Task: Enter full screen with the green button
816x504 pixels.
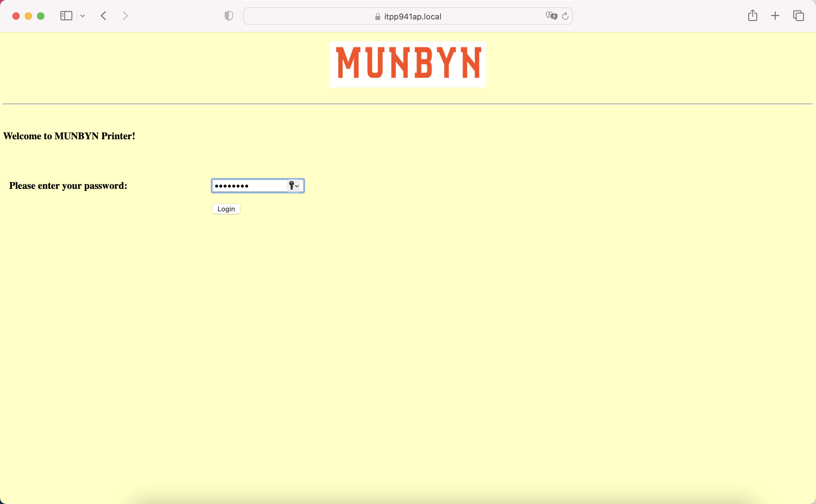Action: click(x=41, y=16)
